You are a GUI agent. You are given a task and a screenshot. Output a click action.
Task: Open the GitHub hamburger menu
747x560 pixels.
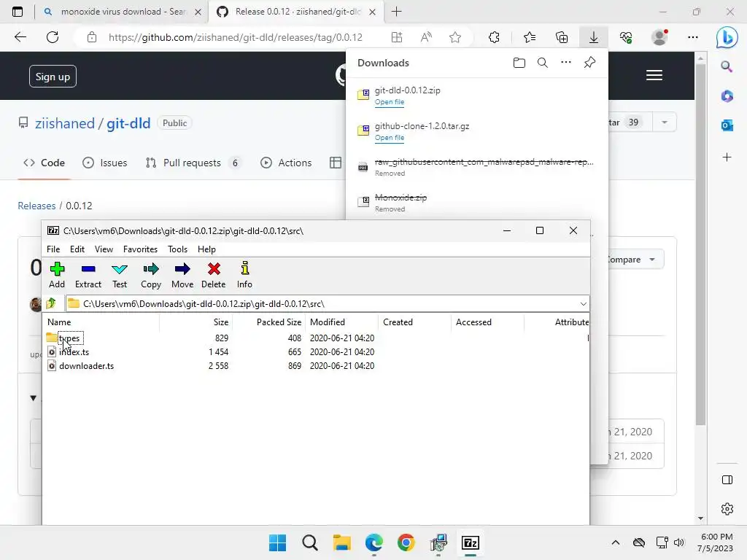[x=654, y=75]
